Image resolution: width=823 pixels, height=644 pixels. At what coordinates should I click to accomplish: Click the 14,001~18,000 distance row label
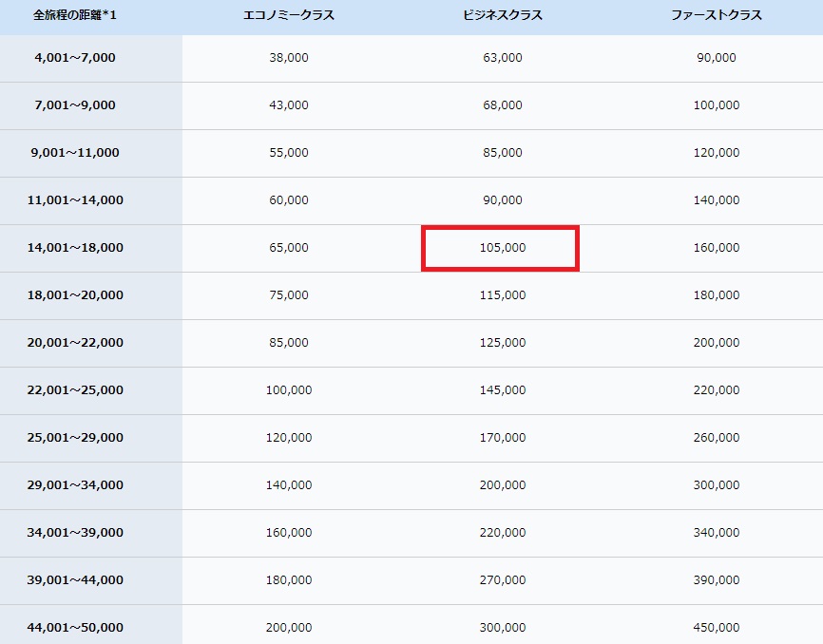coord(75,248)
